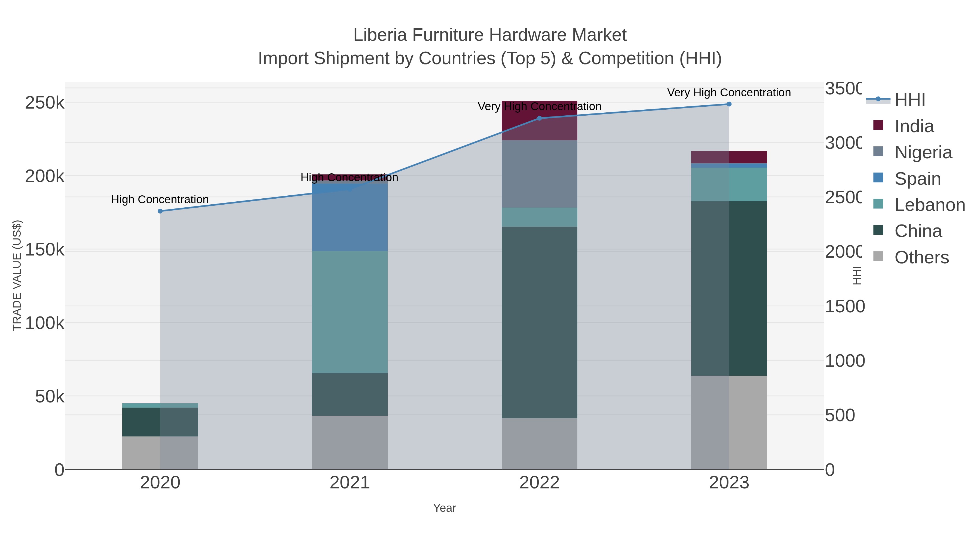
Task: Select the 2021 Lebanon bar segment
Action: pyautogui.click(x=350, y=312)
